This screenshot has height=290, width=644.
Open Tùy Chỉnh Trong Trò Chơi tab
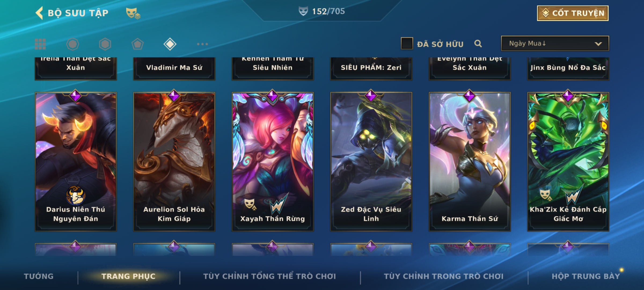click(444, 276)
